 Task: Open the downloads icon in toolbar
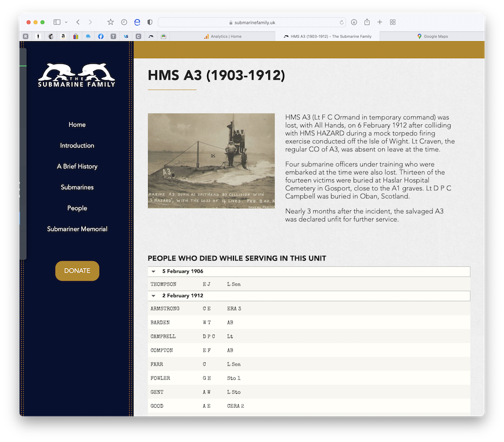(354, 22)
